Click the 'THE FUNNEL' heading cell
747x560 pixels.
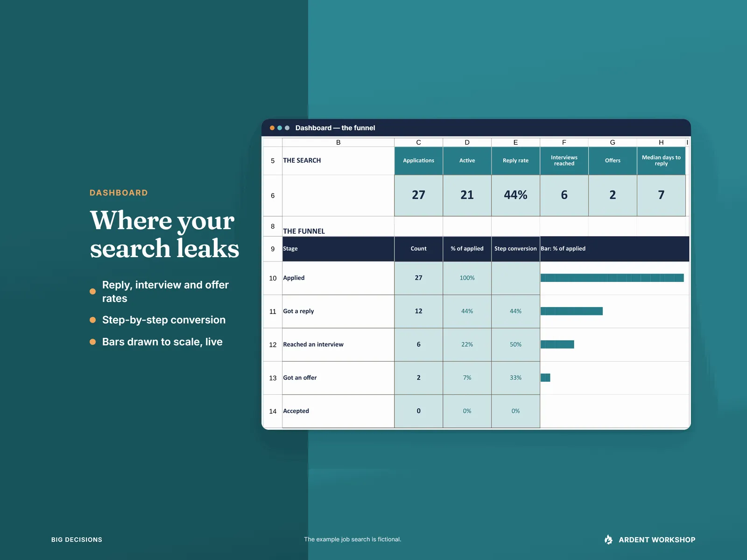[x=338, y=226]
